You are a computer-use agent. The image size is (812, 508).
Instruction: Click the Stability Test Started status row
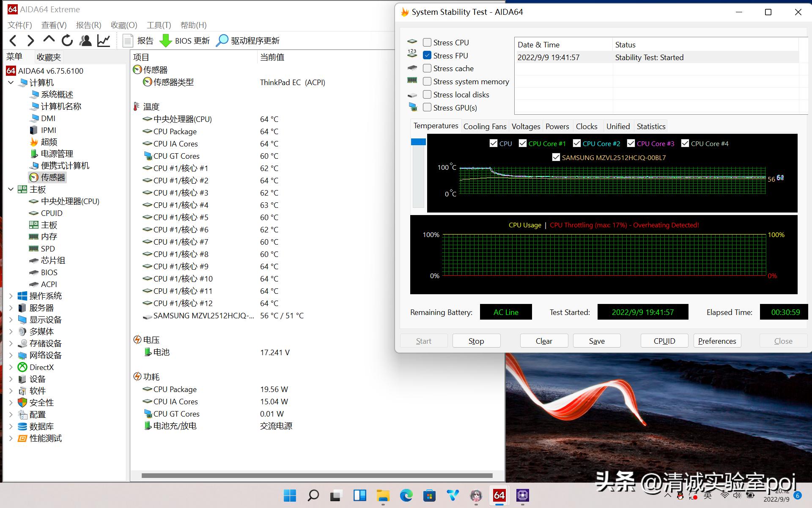coord(649,57)
